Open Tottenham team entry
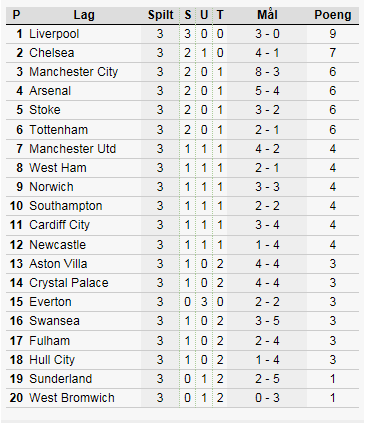This screenshot has height=429, width=365. pos(59,130)
